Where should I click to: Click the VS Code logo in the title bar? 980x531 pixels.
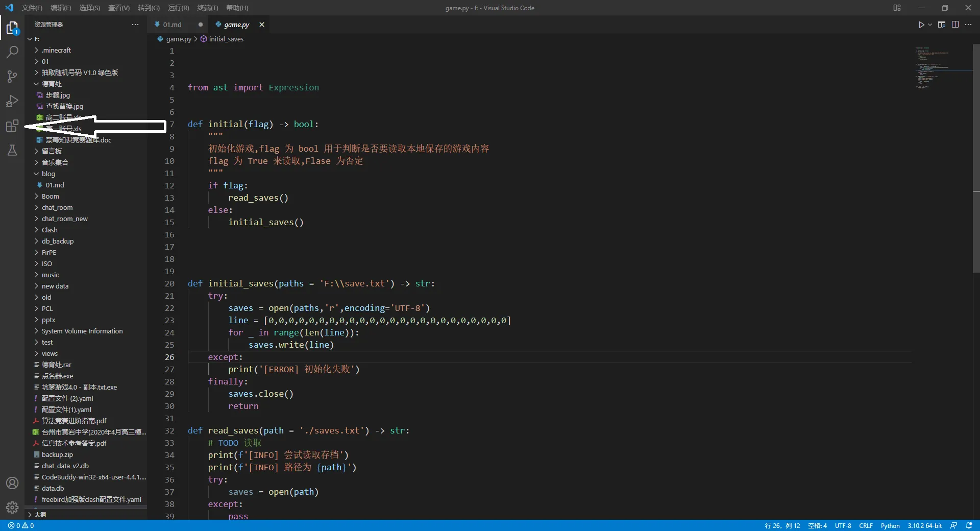coord(9,8)
